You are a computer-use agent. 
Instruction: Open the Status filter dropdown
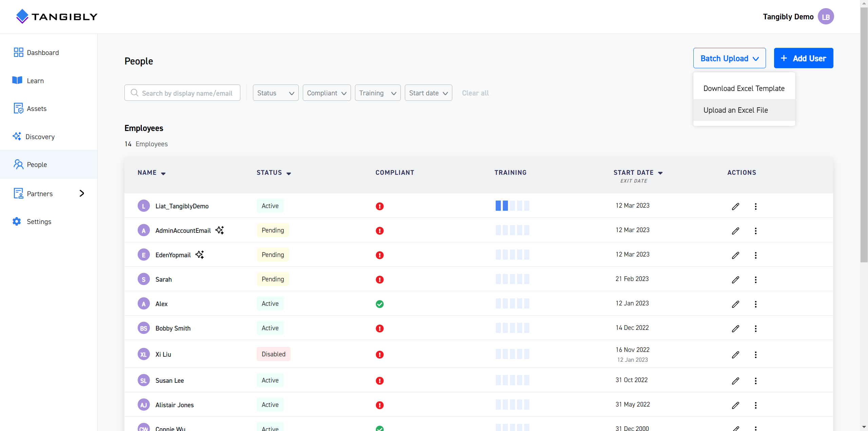coord(275,93)
